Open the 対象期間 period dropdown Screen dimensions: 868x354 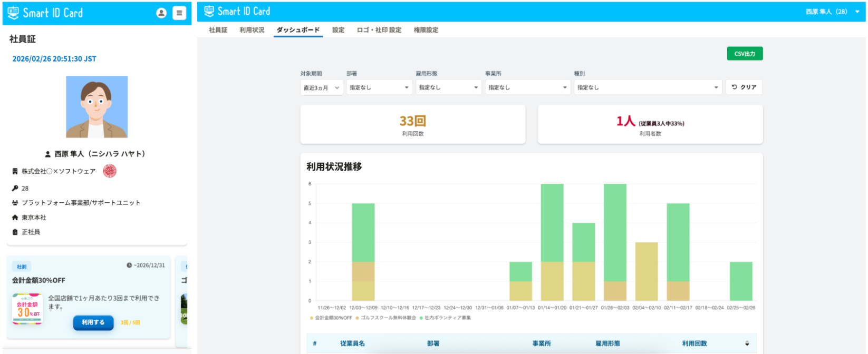(x=321, y=87)
